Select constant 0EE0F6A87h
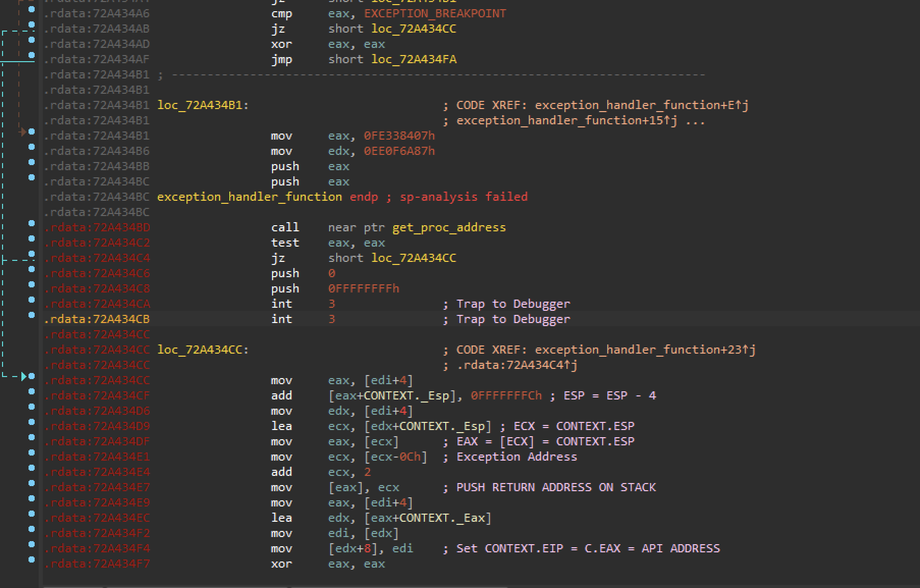Screen dimensions: 920x588 399,151
